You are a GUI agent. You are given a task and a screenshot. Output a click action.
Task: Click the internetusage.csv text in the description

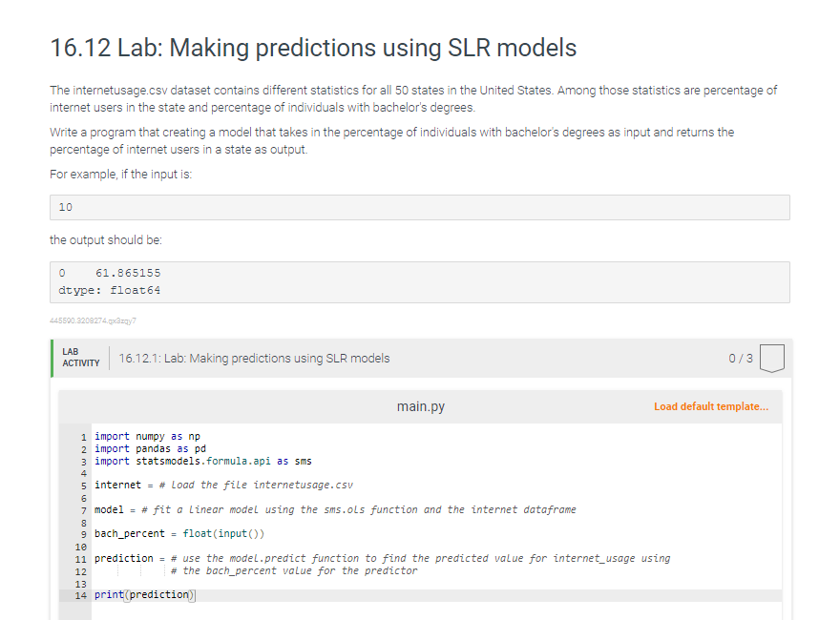point(117,90)
